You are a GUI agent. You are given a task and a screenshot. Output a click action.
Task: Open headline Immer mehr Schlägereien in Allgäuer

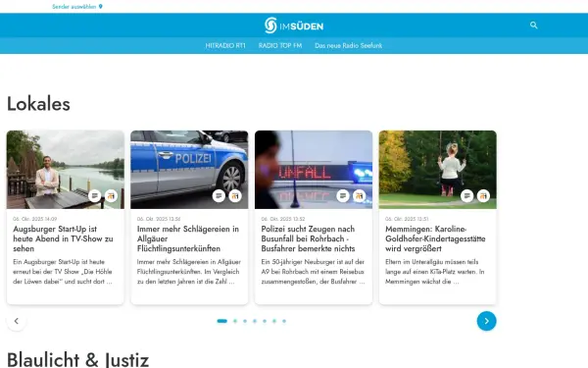(188, 238)
